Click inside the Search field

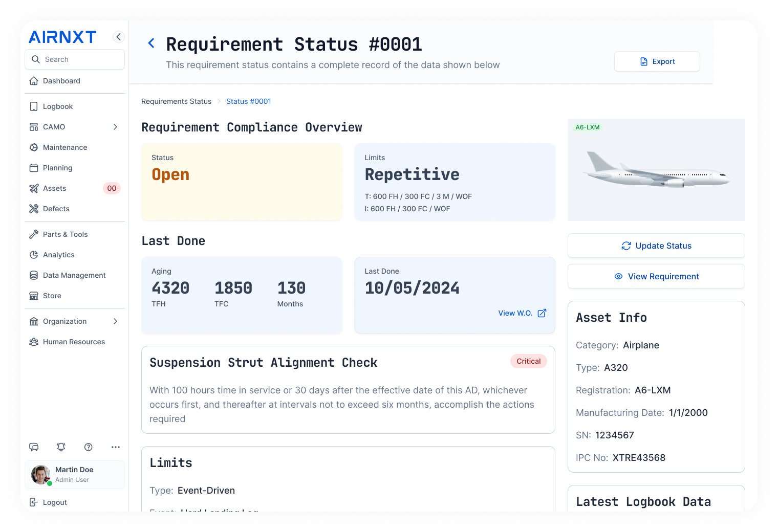(x=75, y=59)
